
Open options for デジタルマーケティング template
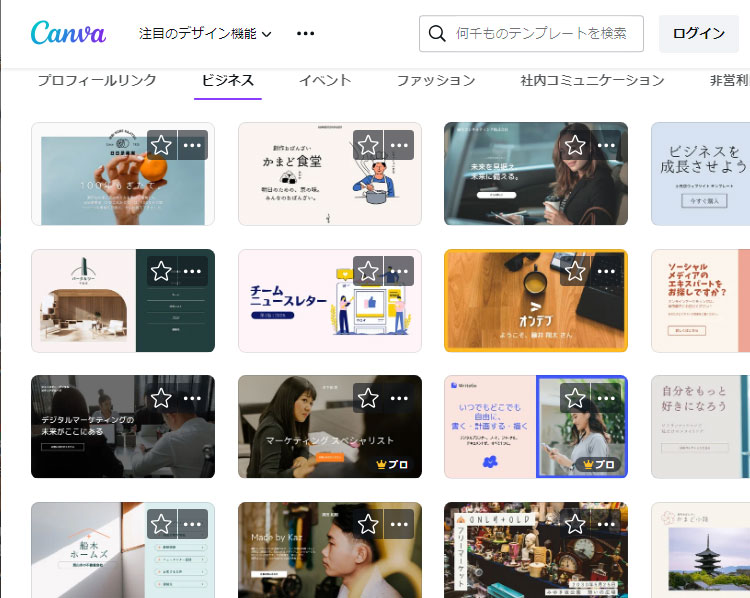(x=192, y=398)
